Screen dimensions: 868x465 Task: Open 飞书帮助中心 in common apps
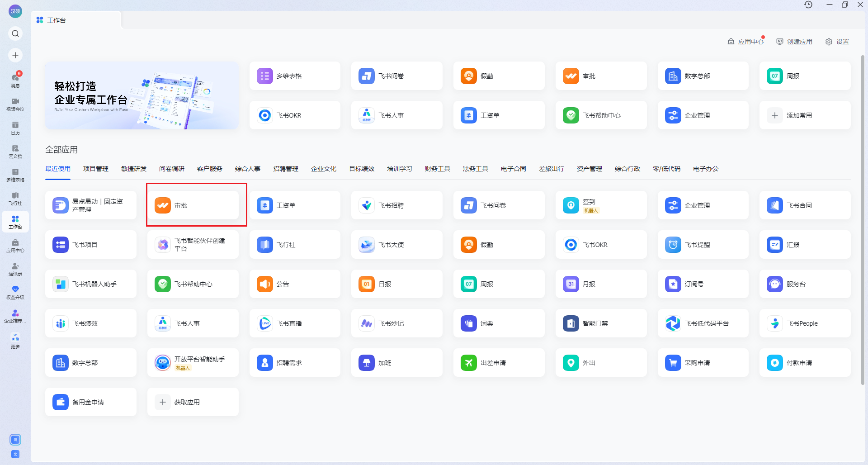601,115
